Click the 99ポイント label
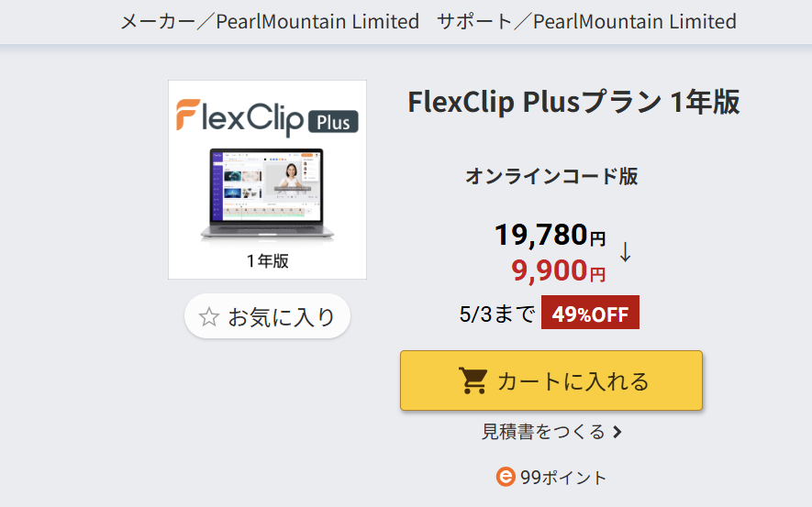 [x=563, y=478]
